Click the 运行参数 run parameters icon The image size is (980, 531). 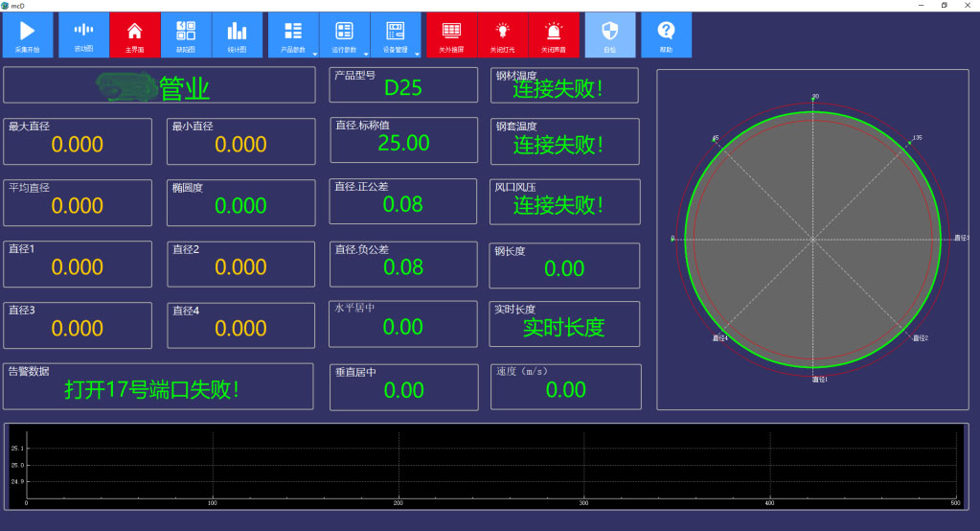[x=344, y=33]
